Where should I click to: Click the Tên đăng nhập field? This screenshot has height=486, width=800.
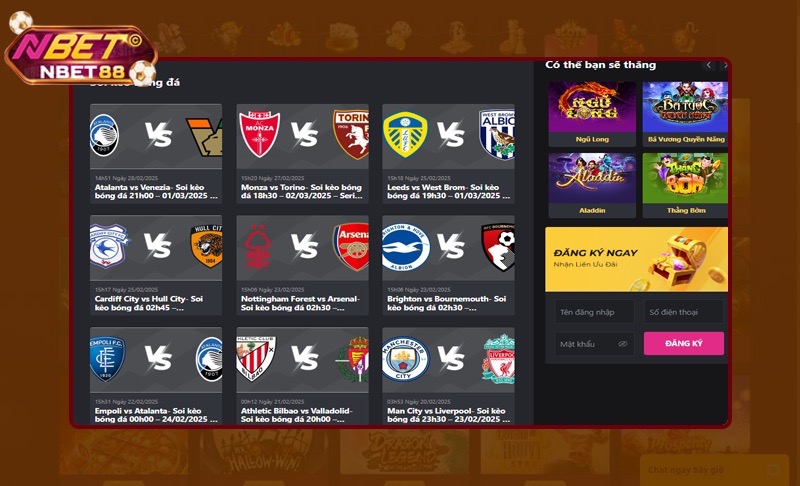(x=594, y=312)
